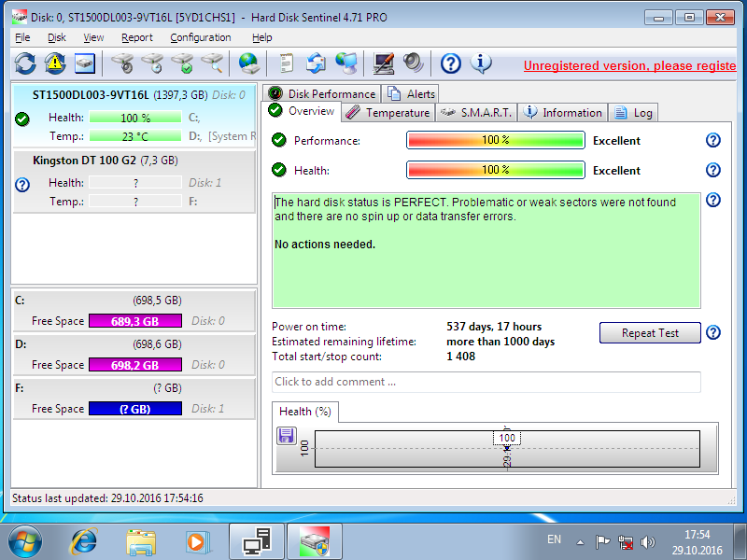Open the configuration monitor with screwdriver icon
This screenshot has width=747, height=560.
pos(384,63)
